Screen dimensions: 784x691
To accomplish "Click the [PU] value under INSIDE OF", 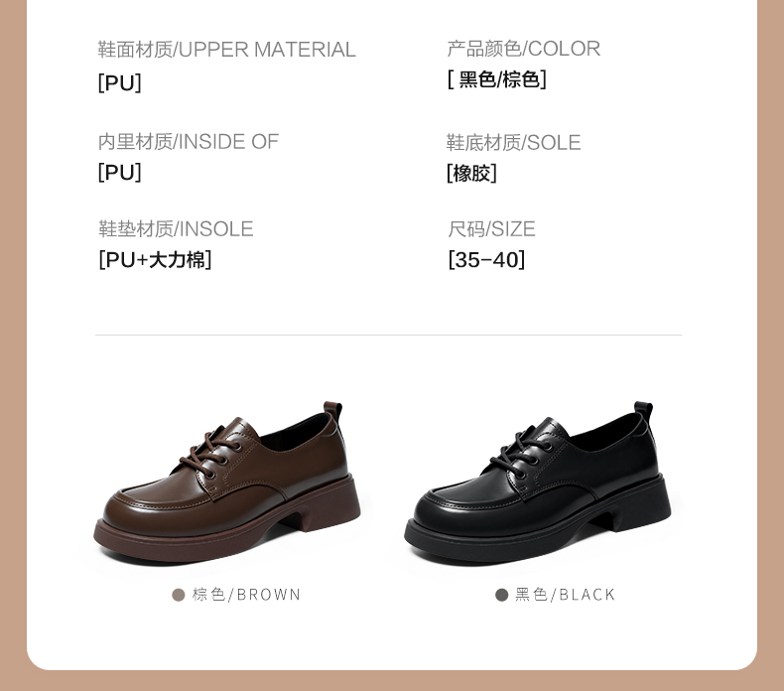I will pyautogui.click(x=119, y=172).
